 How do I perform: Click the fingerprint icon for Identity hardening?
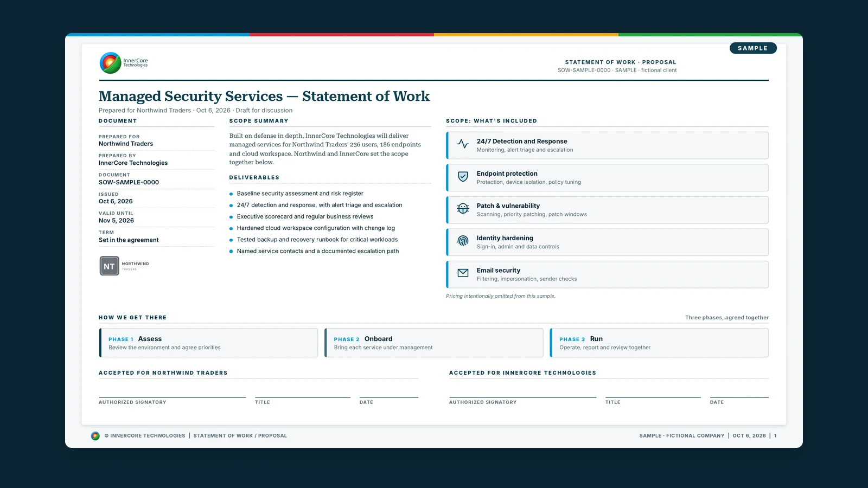463,241
